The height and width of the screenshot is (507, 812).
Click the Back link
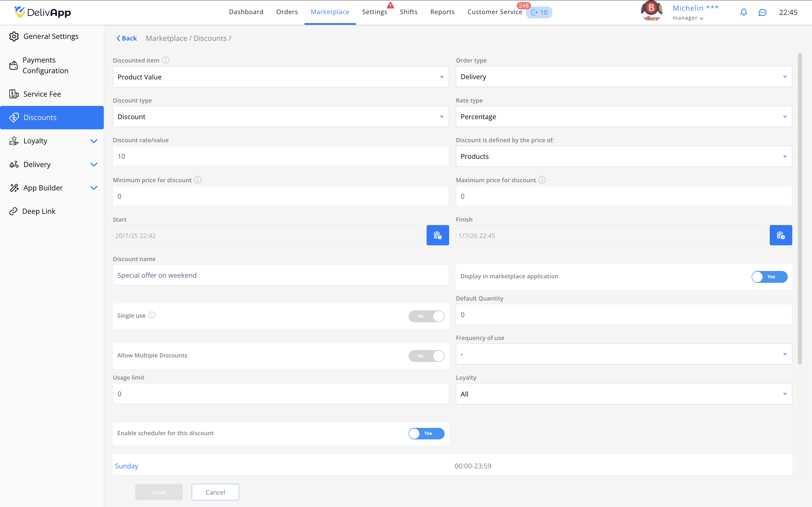pyautogui.click(x=127, y=38)
